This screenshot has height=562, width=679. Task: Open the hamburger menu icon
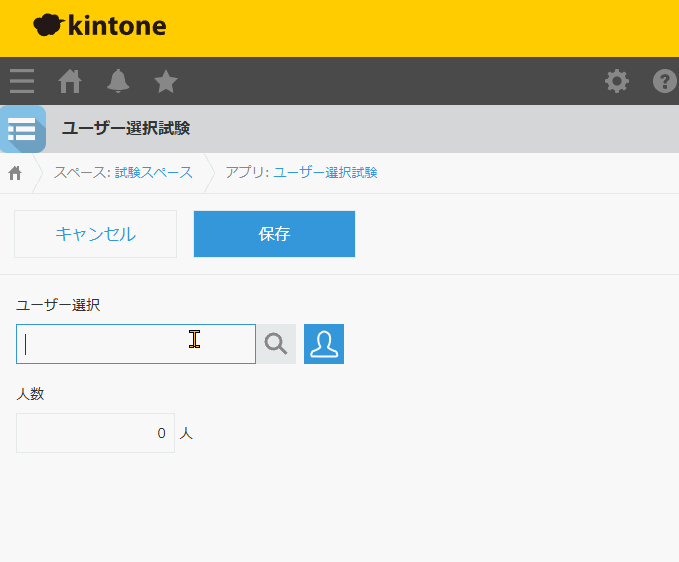coord(22,81)
